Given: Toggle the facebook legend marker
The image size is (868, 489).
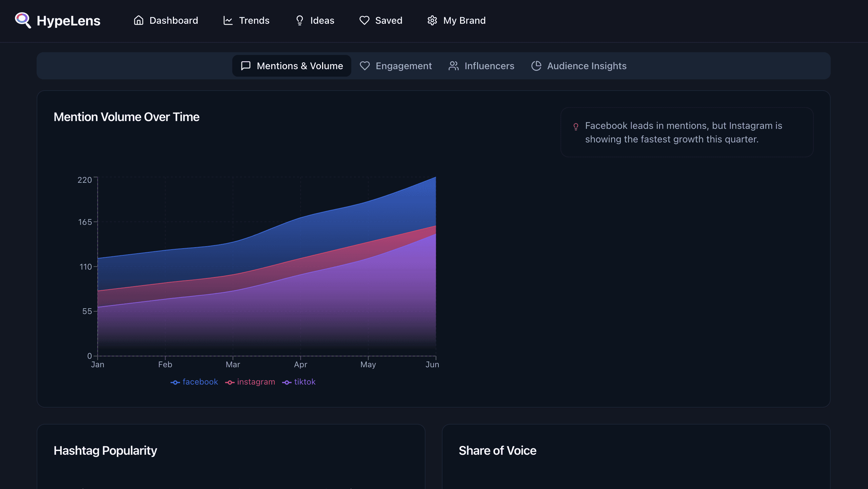Looking at the screenshot, I should pyautogui.click(x=175, y=382).
